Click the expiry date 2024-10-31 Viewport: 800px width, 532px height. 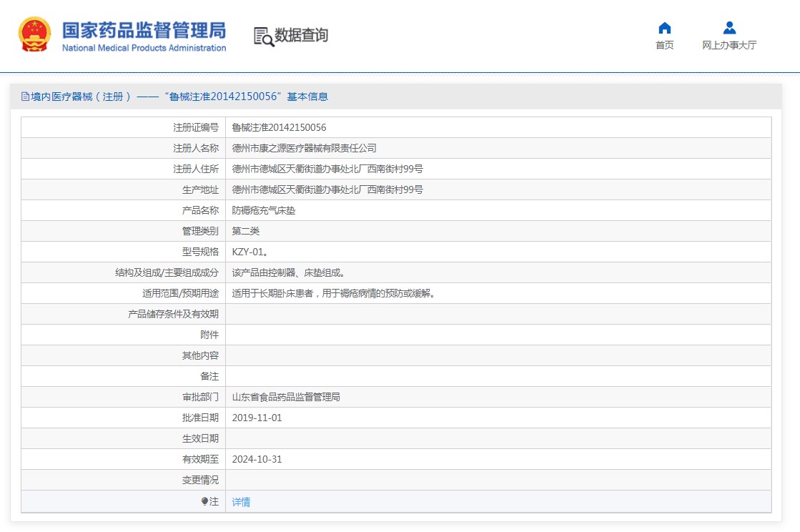(257, 459)
